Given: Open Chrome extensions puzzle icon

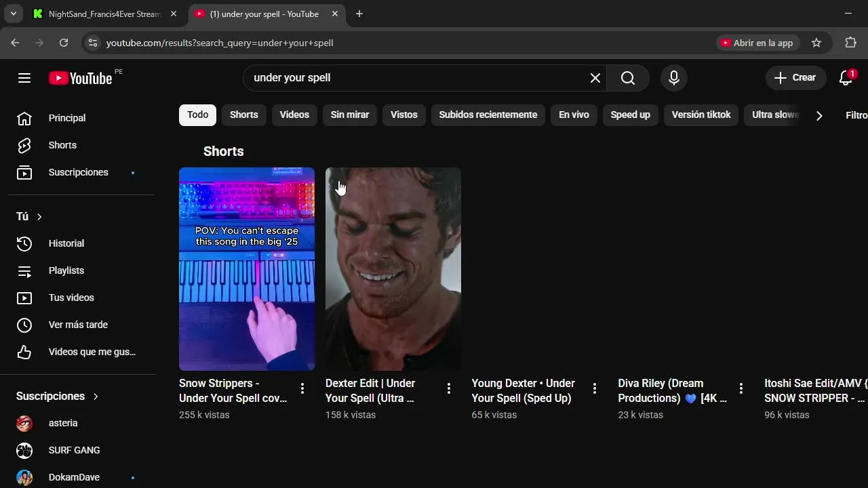Looking at the screenshot, I should pos(850,43).
